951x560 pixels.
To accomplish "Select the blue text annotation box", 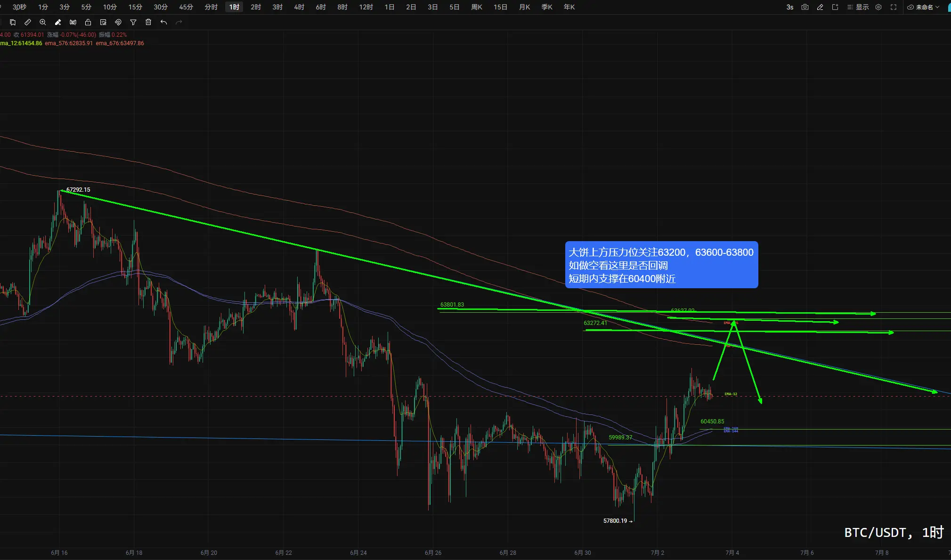I will [661, 265].
